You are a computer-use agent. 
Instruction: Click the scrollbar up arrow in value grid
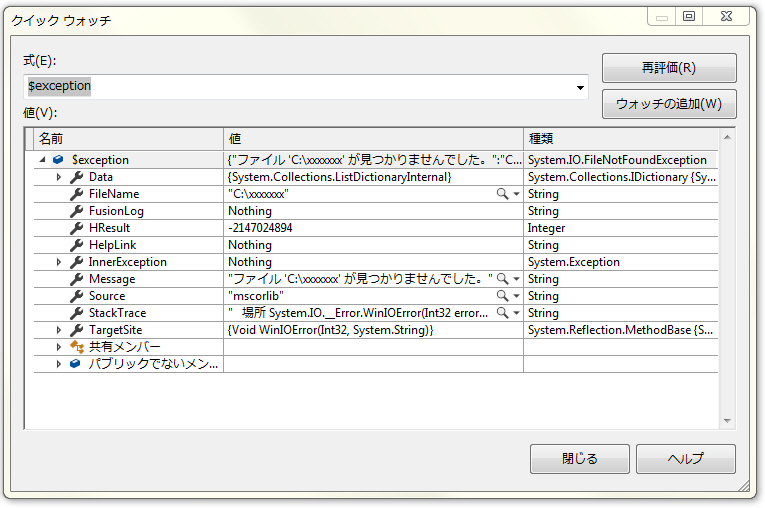(x=727, y=138)
